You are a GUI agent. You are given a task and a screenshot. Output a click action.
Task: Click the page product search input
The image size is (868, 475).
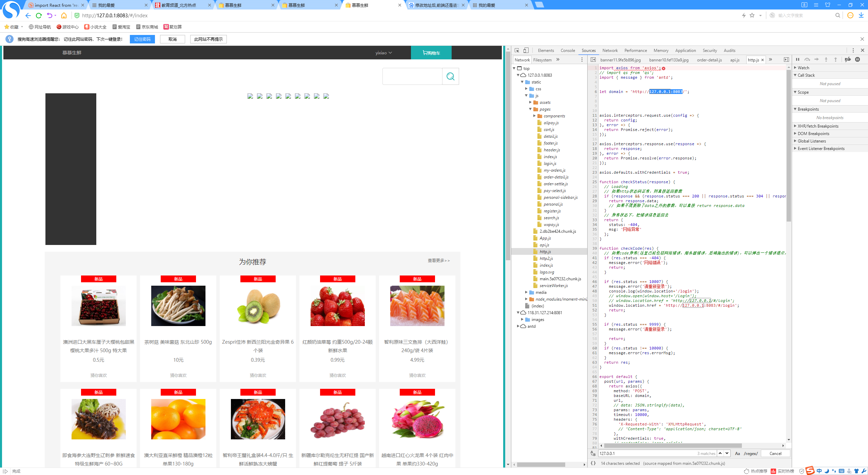tap(412, 76)
